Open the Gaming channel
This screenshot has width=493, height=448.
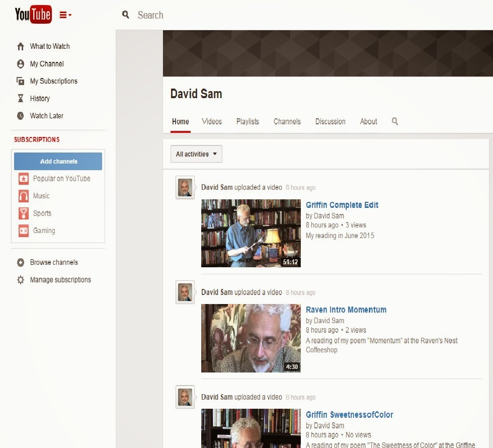44,231
